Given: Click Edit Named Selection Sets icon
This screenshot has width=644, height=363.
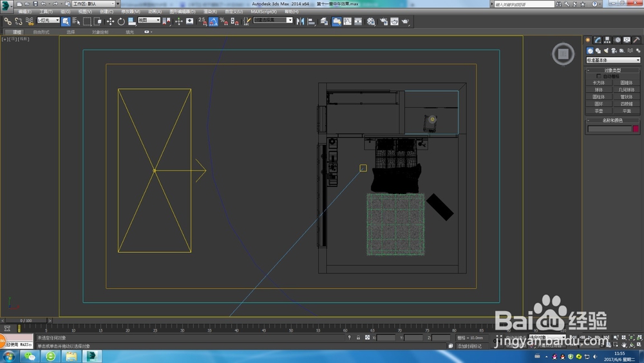Looking at the screenshot, I should point(247,21).
